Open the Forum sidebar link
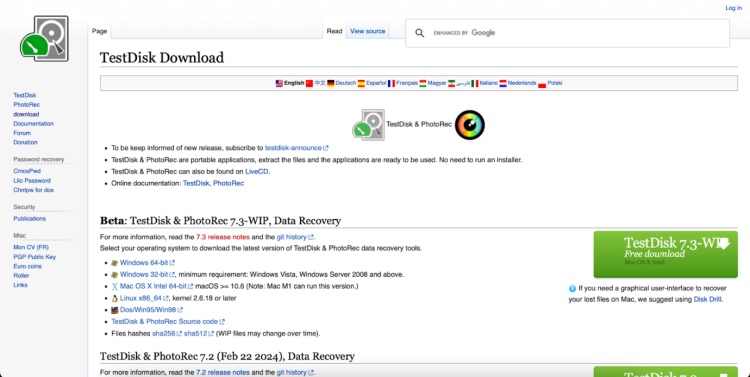Image resolution: width=750 pixels, height=377 pixels. point(22,133)
